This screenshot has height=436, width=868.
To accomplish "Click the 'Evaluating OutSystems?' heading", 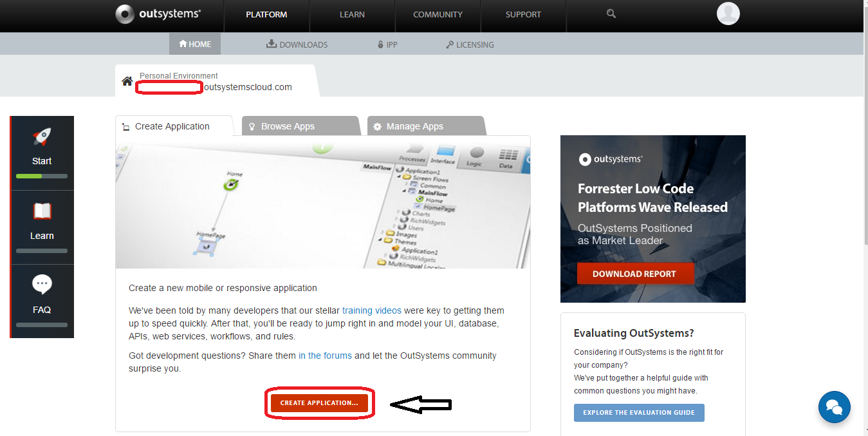I will point(634,333).
